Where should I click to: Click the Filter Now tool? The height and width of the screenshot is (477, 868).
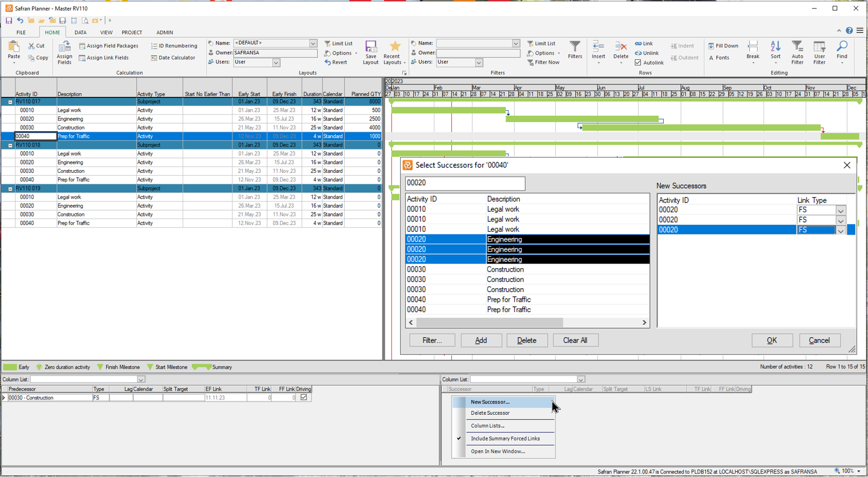pos(543,62)
